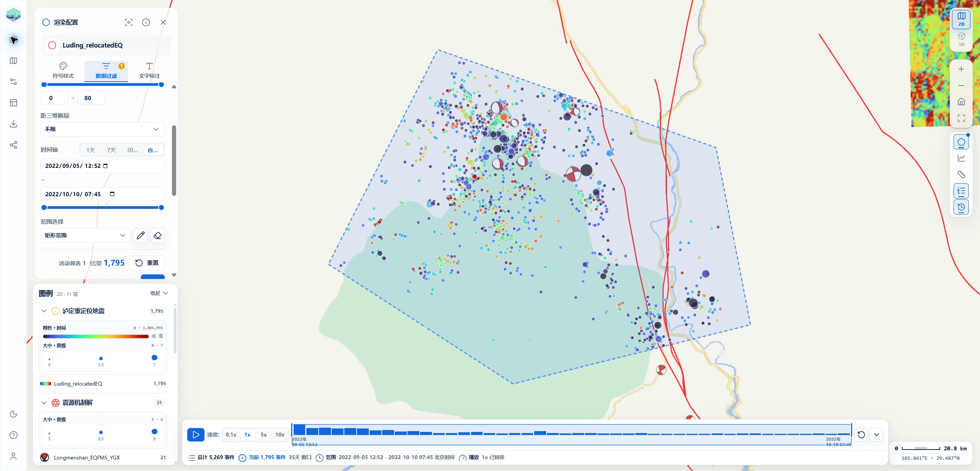Click the eraser clear range icon
The height and width of the screenshot is (471, 980).
(157, 235)
